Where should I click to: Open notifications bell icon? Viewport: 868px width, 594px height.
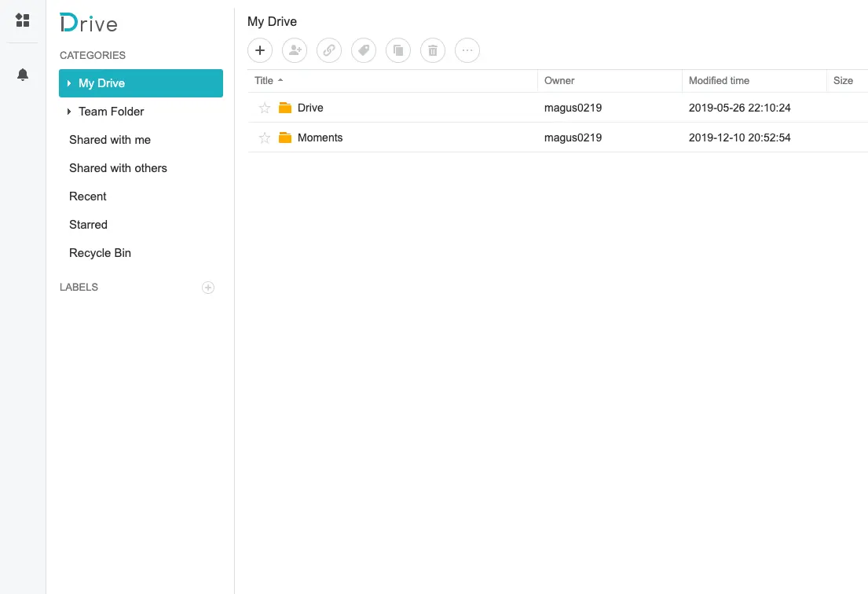point(23,75)
